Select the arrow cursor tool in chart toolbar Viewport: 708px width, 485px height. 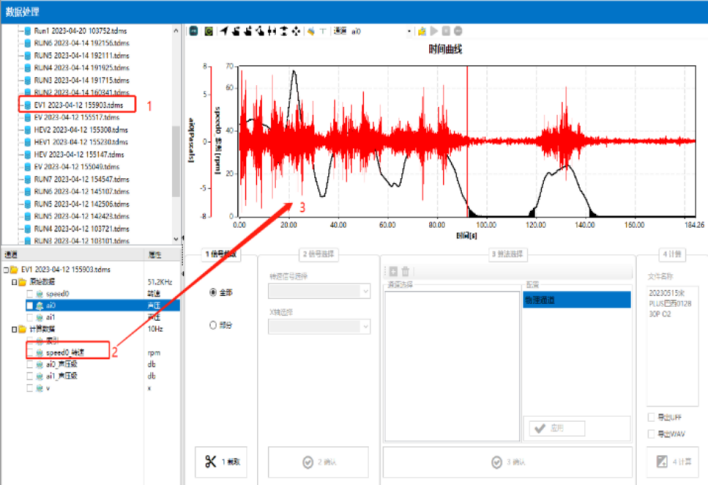[222, 31]
